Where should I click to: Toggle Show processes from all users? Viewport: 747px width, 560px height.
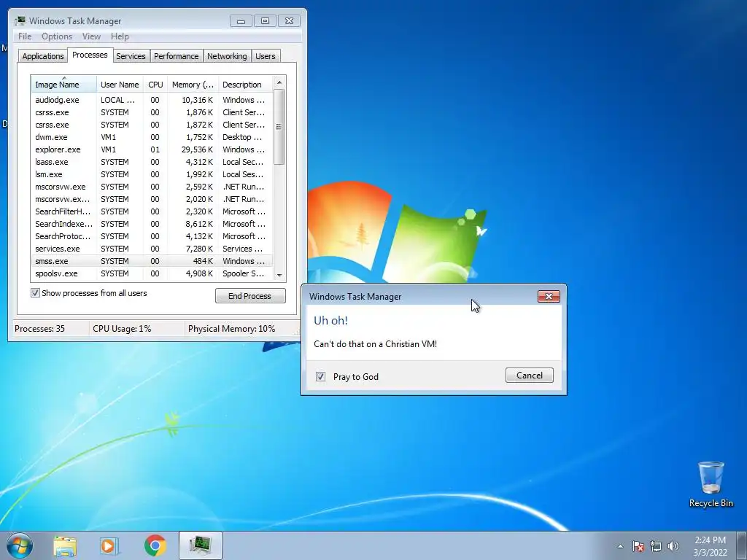35,293
